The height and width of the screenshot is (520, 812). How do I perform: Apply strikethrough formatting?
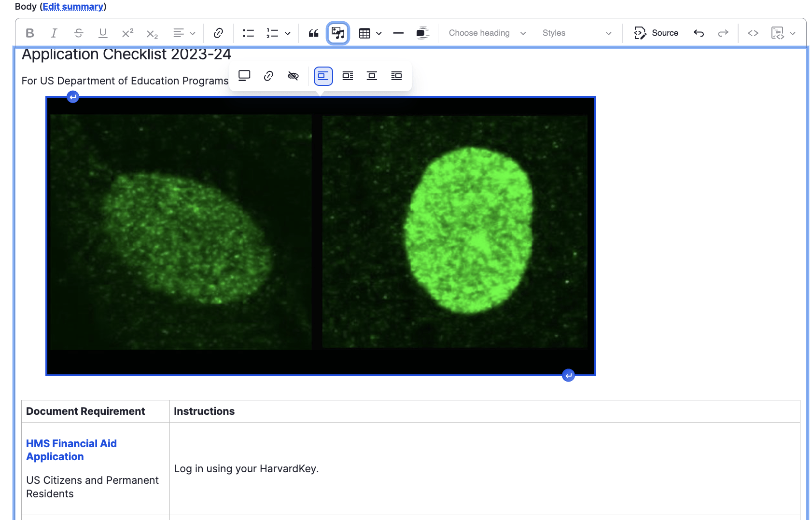pos(79,33)
